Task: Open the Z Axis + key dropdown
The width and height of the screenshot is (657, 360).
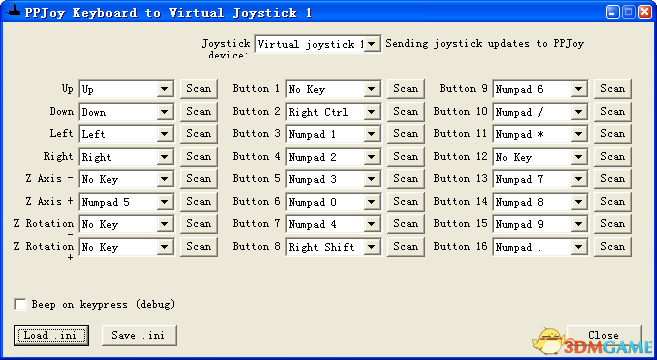Action: point(126,202)
